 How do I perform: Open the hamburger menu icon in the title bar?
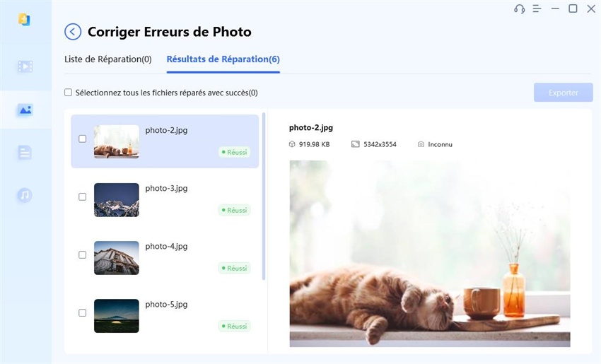(537, 8)
